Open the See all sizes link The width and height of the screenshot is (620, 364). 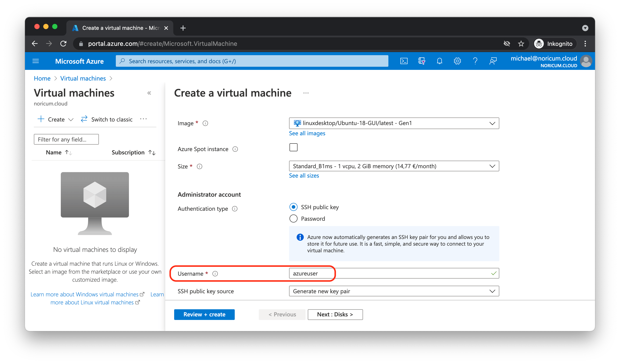304,176
